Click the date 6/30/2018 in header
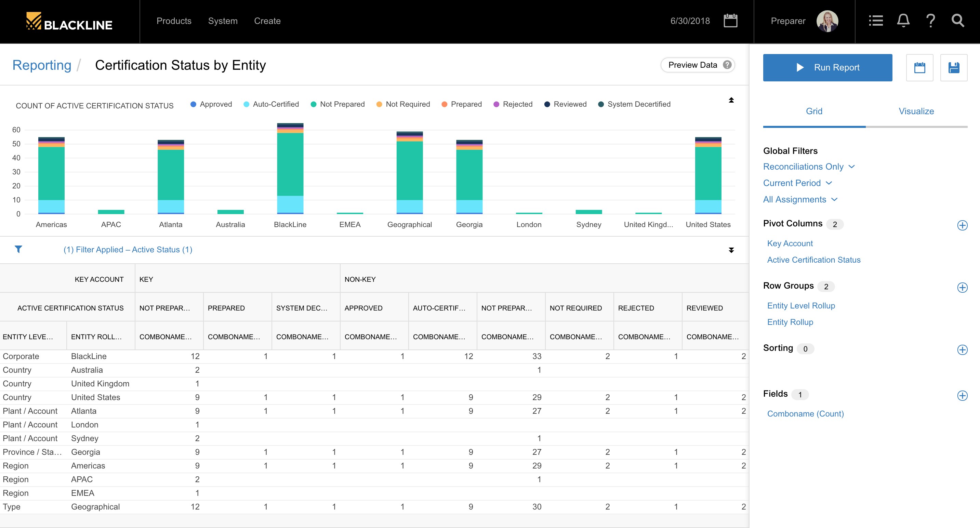Viewport: 980px width, 528px height. tap(690, 21)
